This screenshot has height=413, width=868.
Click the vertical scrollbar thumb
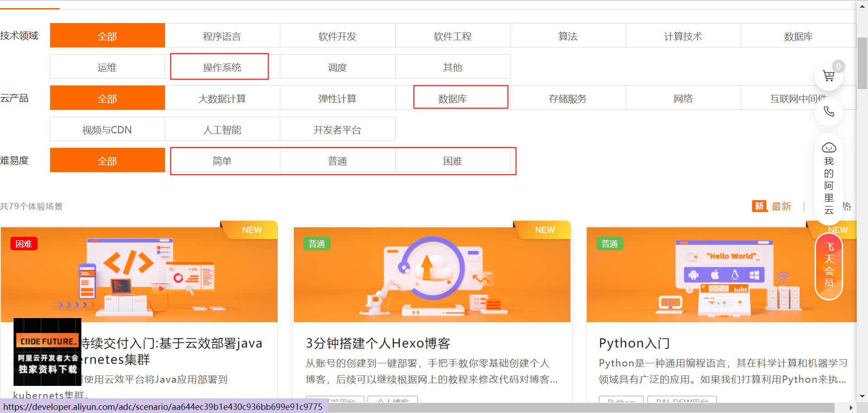point(862,63)
